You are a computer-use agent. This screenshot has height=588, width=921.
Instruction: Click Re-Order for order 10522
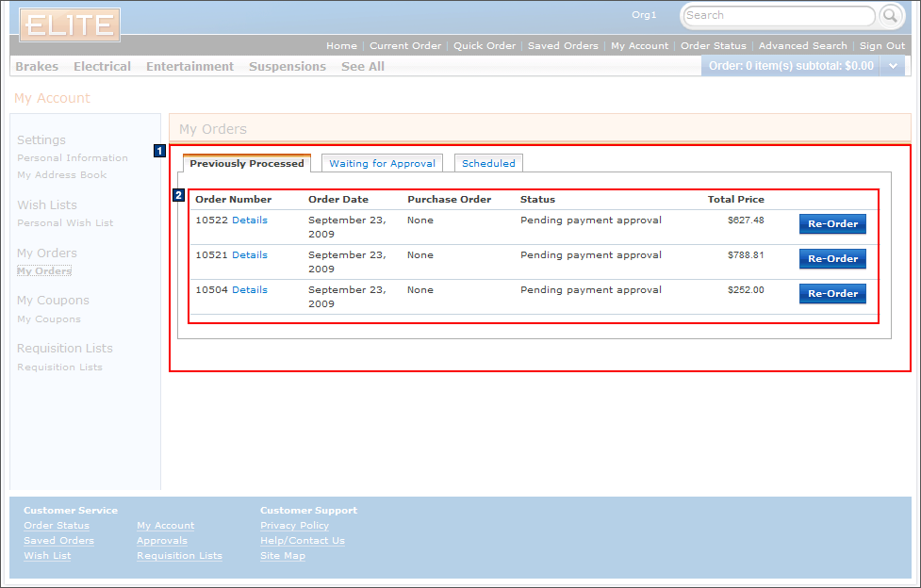[x=831, y=223]
